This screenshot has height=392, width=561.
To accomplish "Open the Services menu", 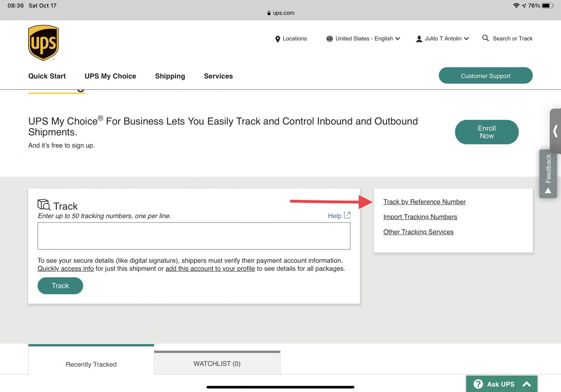I will click(218, 76).
